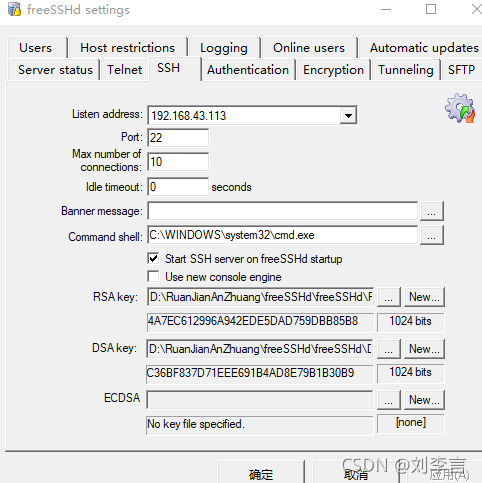This screenshot has width=482, height=483.
Task: Click the freeSSHd title bar app icon
Action: click(14, 9)
